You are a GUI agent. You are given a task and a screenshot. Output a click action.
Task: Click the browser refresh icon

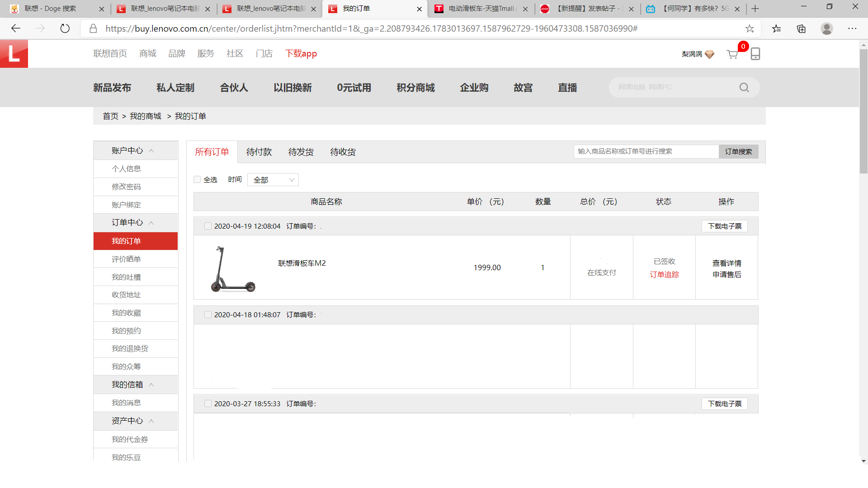[x=65, y=28]
